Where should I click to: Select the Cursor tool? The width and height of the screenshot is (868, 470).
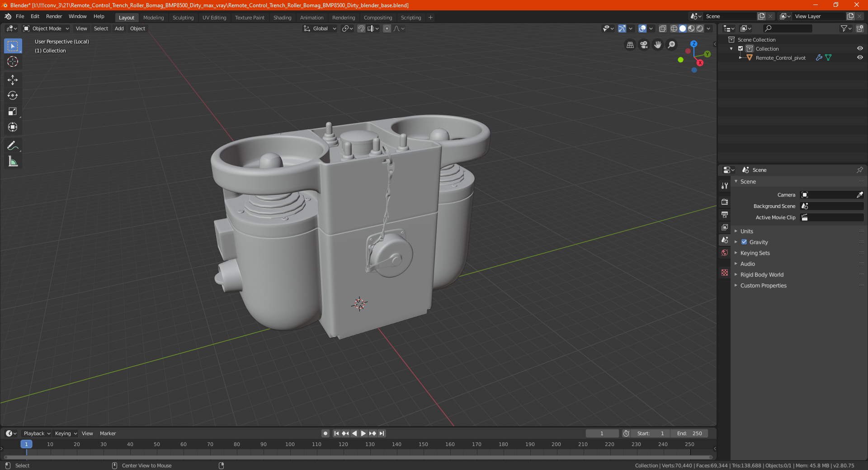click(13, 62)
